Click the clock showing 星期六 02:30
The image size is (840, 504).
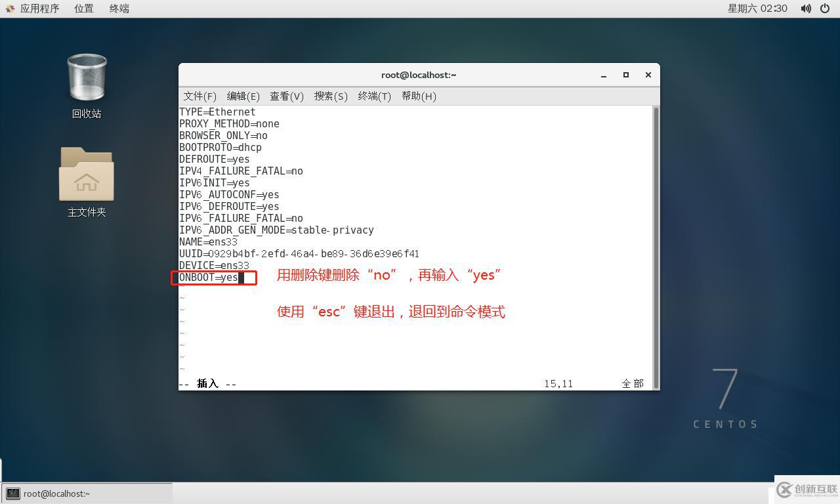(x=757, y=9)
